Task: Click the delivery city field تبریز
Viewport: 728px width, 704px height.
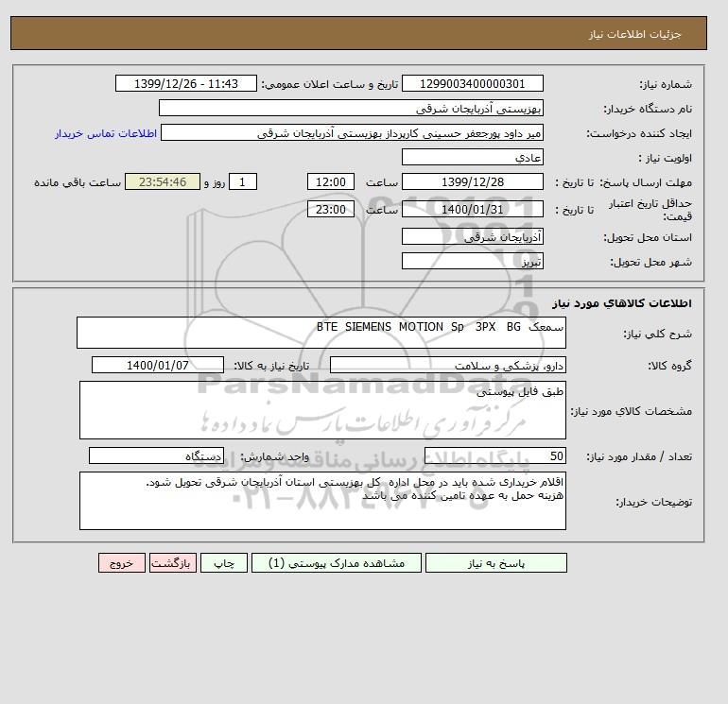Action: click(472, 261)
